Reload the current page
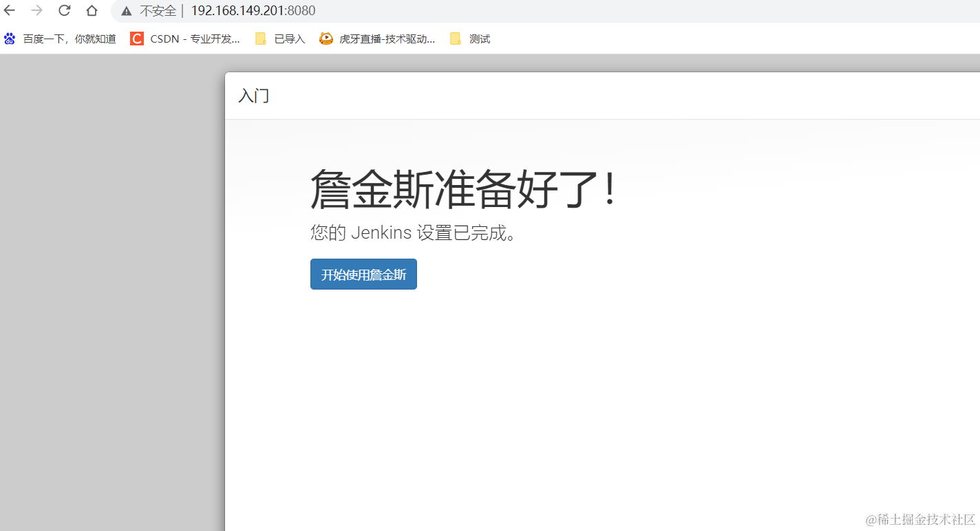Viewport: 980px width, 531px height. pos(63,10)
